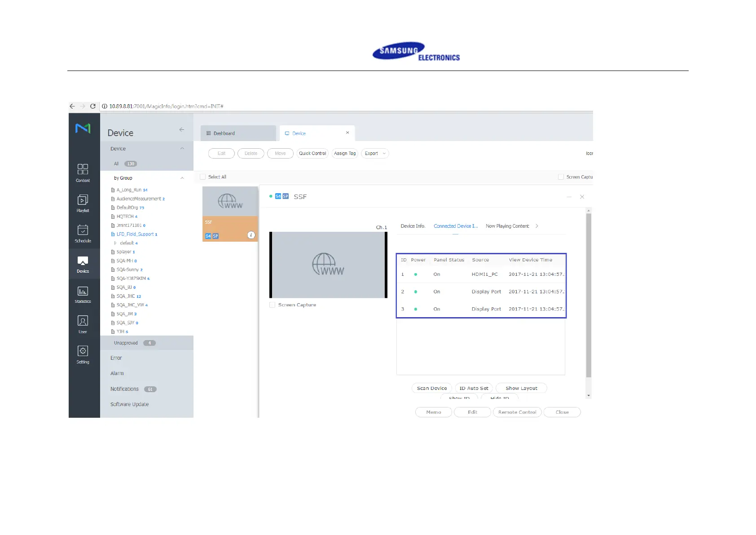The image size is (756, 535).
Task: Switch to the Dashboard tab
Action: (237, 133)
